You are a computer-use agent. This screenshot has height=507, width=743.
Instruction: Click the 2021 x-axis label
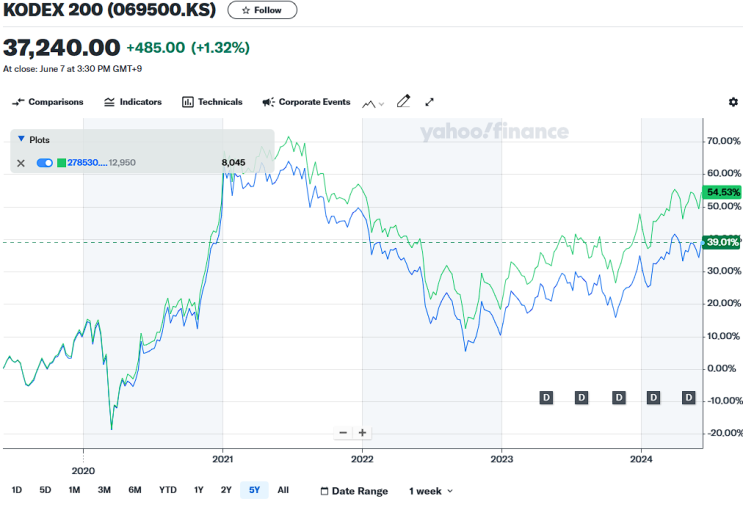click(223, 459)
